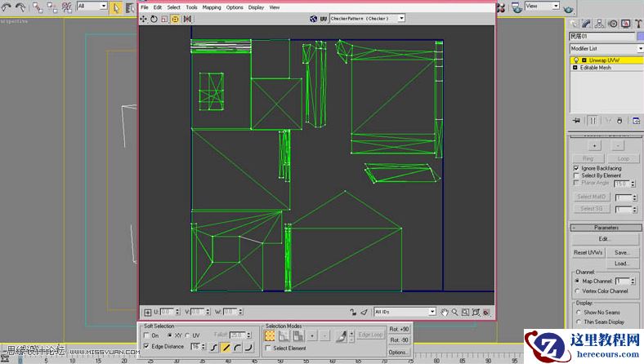Open the View coordinate system dropdown
644x364 pixels.
556,6
